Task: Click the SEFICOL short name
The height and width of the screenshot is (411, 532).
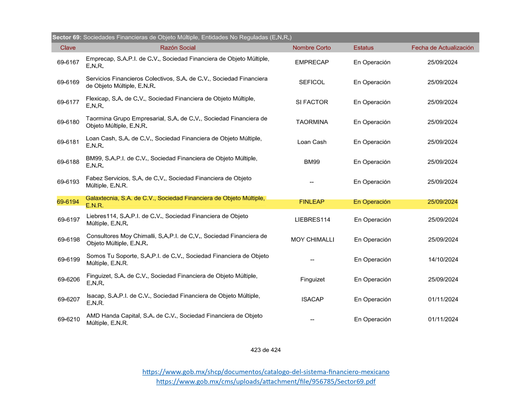Action: [312, 82]
